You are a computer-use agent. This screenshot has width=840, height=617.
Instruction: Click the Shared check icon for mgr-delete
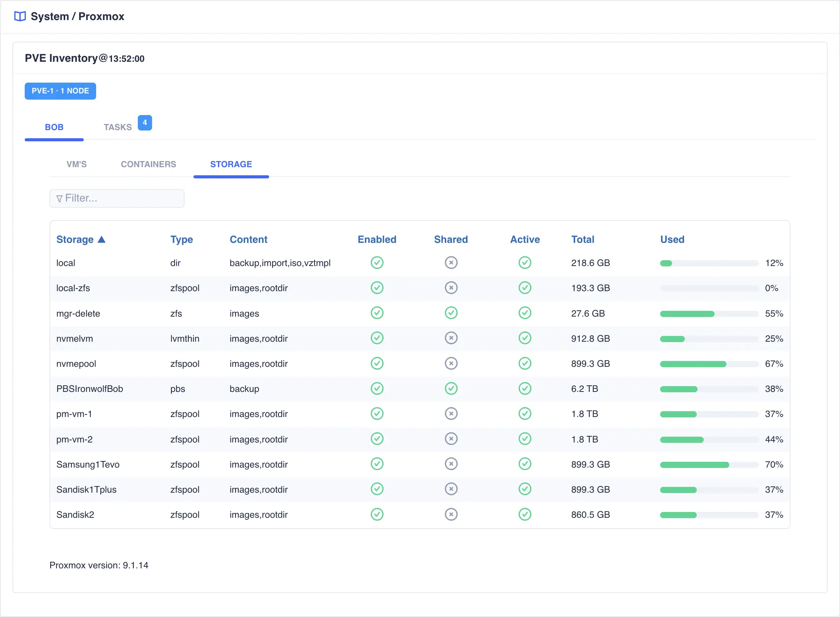(451, 313)
